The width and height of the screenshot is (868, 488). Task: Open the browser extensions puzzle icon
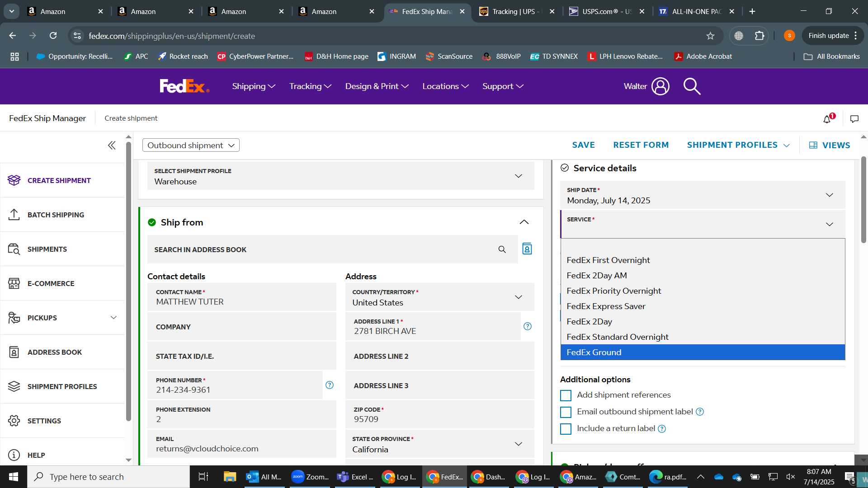tap(759, 36)
